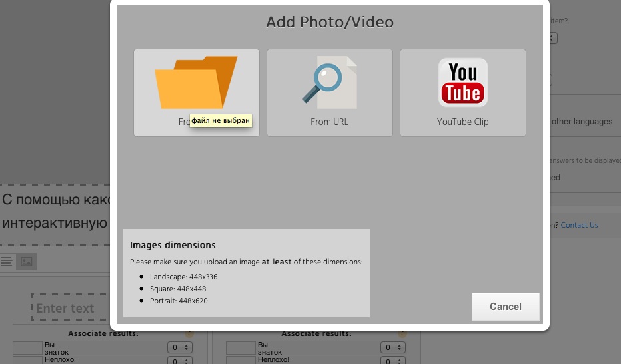This screenshot has height=364, width=621.
Task: Open the Contact Us link
Action: (579, 225)
